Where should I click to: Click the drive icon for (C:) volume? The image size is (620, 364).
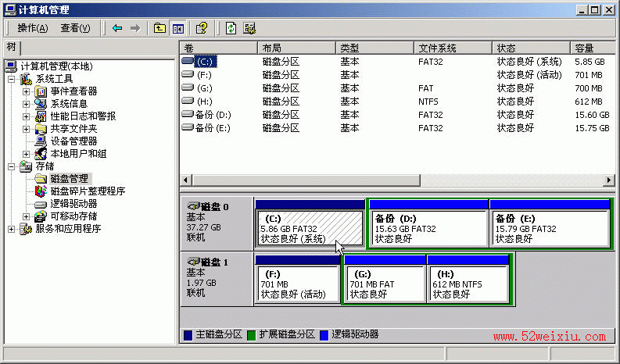[x=188, y=61]
